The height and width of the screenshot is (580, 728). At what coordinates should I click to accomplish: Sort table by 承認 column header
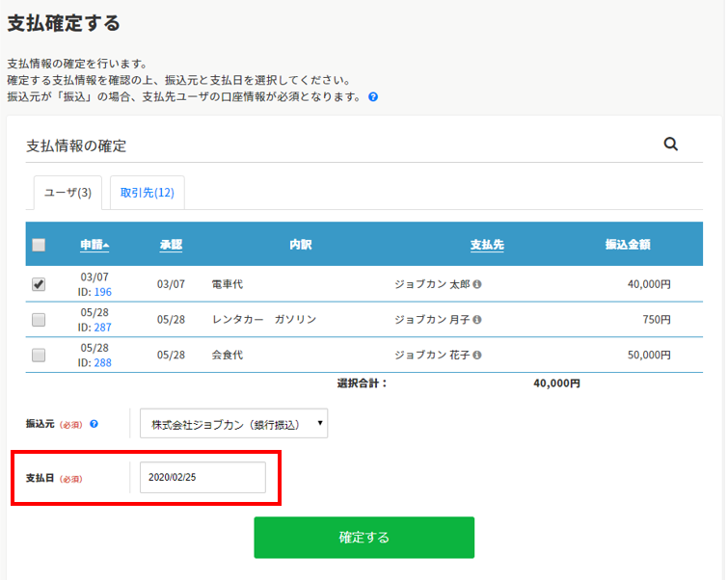click(x=171, y=245)
